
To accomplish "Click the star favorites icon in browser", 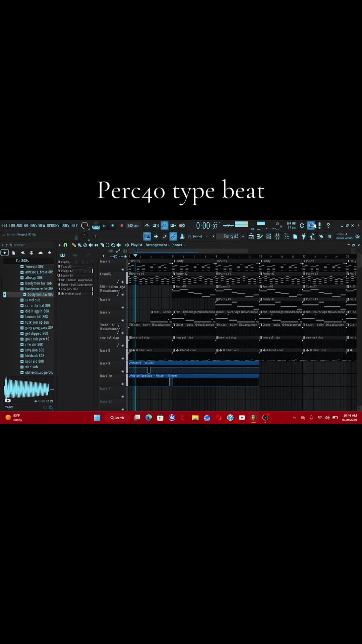I will coord(50,253).
